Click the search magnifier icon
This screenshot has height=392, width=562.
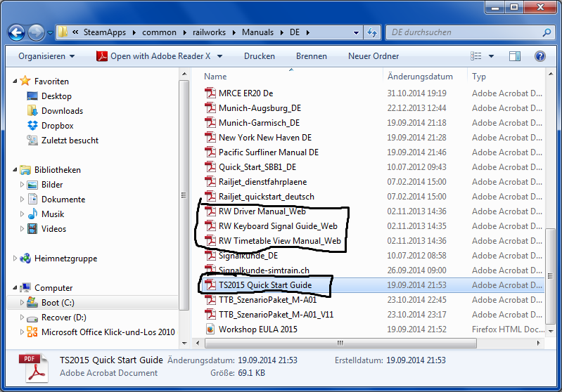click(x=547, y=32)
